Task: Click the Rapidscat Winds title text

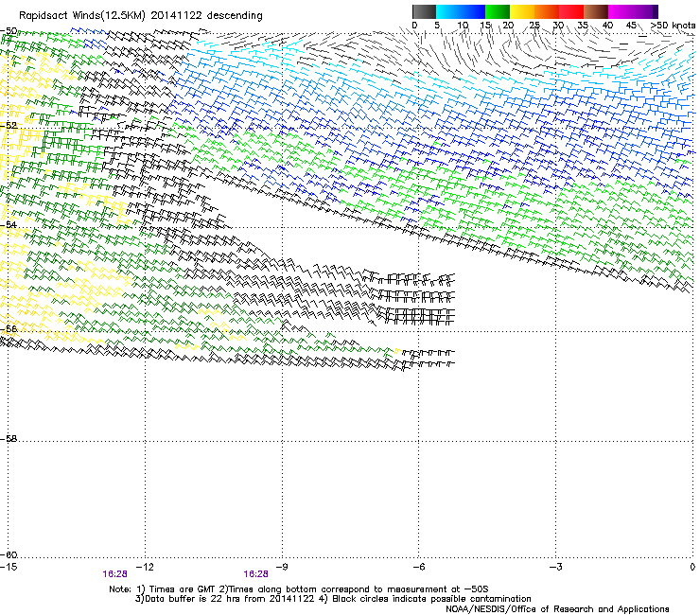Action: 141,16
